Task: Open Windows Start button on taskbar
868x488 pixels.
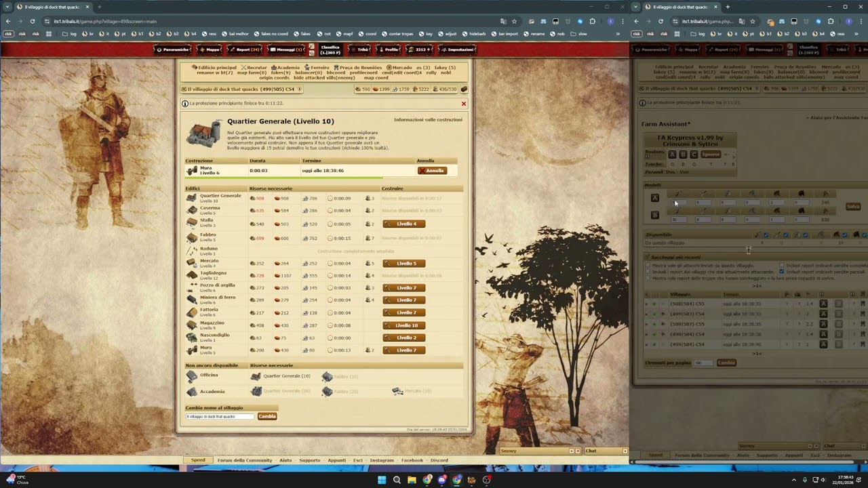Action: click(382, 480)
